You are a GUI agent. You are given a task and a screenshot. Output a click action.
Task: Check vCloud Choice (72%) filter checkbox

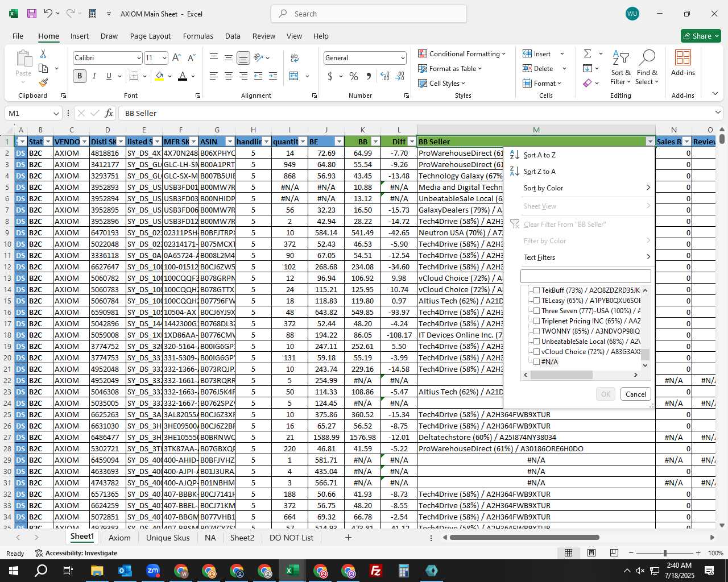coord(536,352)
